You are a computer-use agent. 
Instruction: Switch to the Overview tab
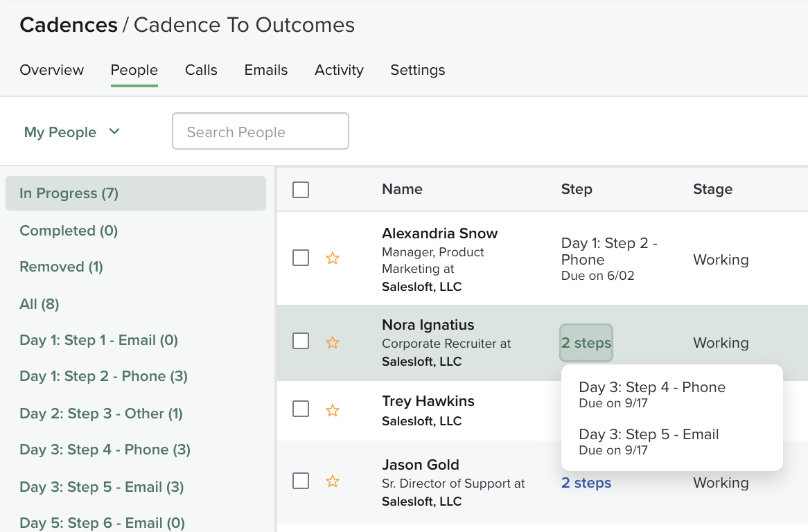51,70
